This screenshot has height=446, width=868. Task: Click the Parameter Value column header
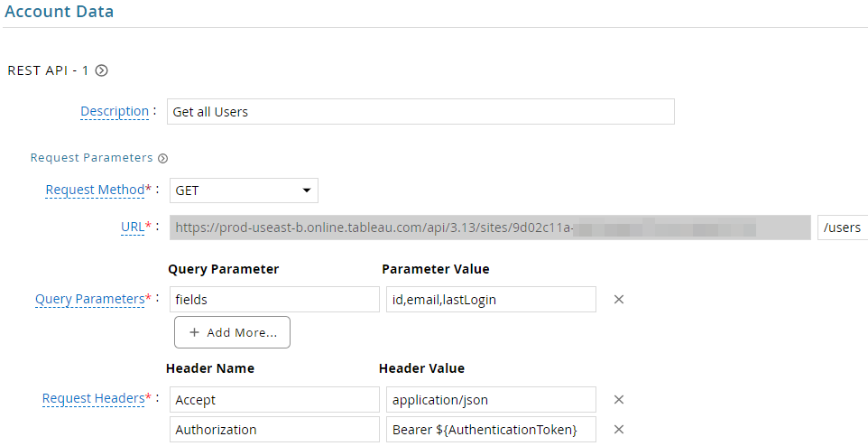[x=436, y=269]
